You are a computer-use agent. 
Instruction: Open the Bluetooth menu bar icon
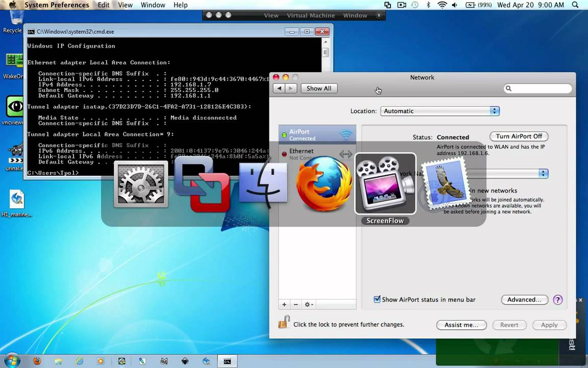[428, 5]
